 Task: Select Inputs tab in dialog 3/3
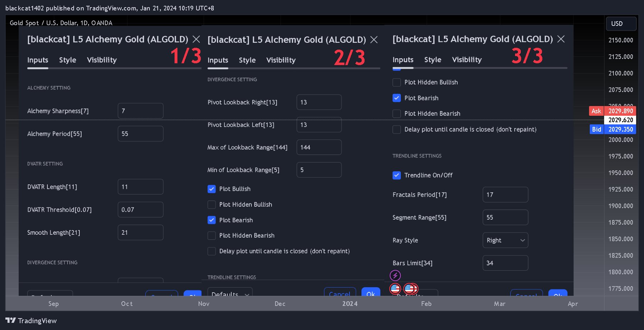point(403,60)
